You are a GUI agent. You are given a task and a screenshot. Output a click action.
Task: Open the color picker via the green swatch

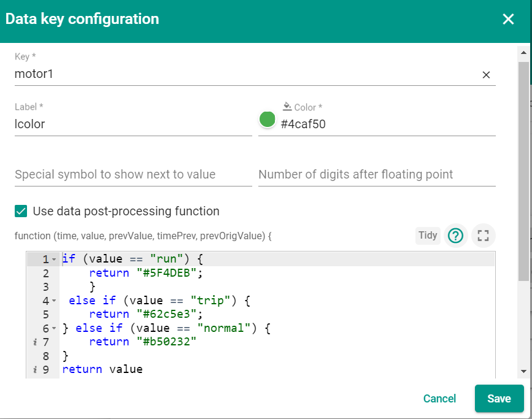point(267,119)
